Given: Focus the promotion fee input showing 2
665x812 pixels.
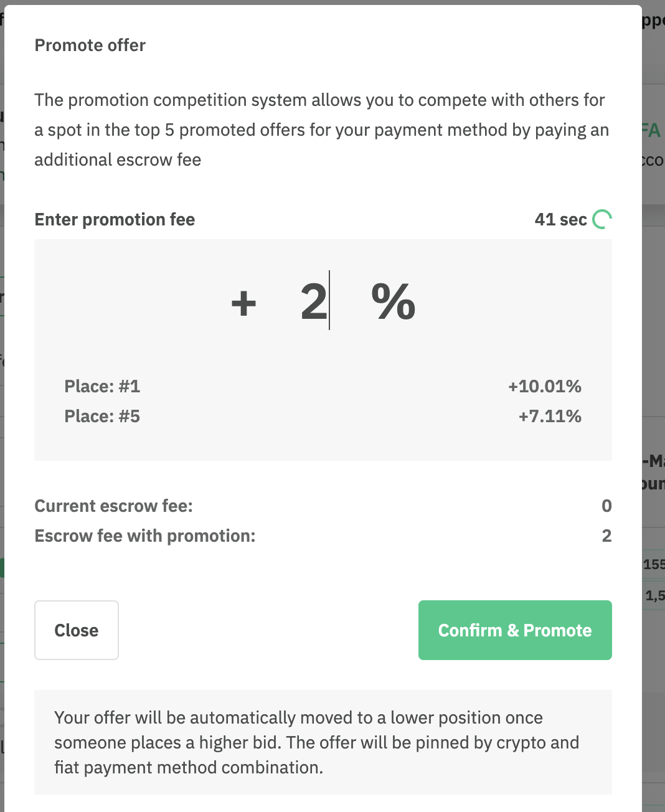Looking at the screenshot, I should click(314, 301).
